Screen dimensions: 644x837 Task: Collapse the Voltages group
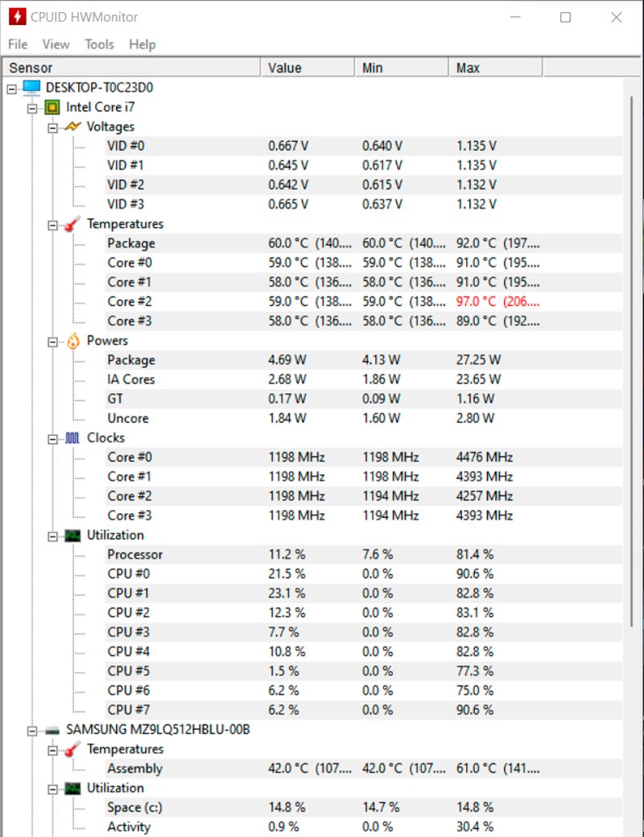click(53, 128)
